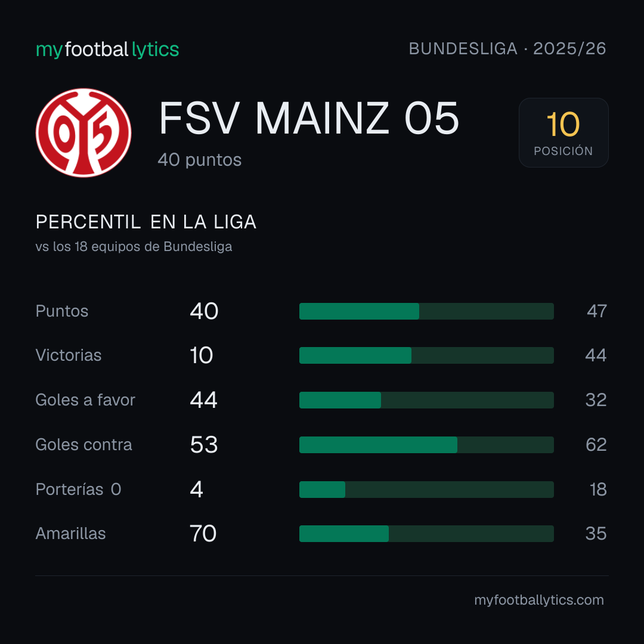Click the Amarillas progress bar
The height and width of the screenshot is (644, 644).
point(426,534)
